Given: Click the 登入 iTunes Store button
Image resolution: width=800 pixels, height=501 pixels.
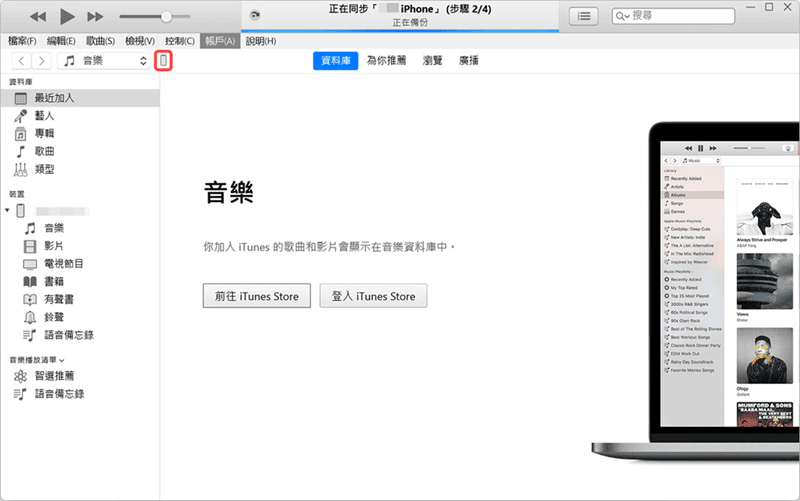Looking at the screenshot, I should tap(373, 296).
